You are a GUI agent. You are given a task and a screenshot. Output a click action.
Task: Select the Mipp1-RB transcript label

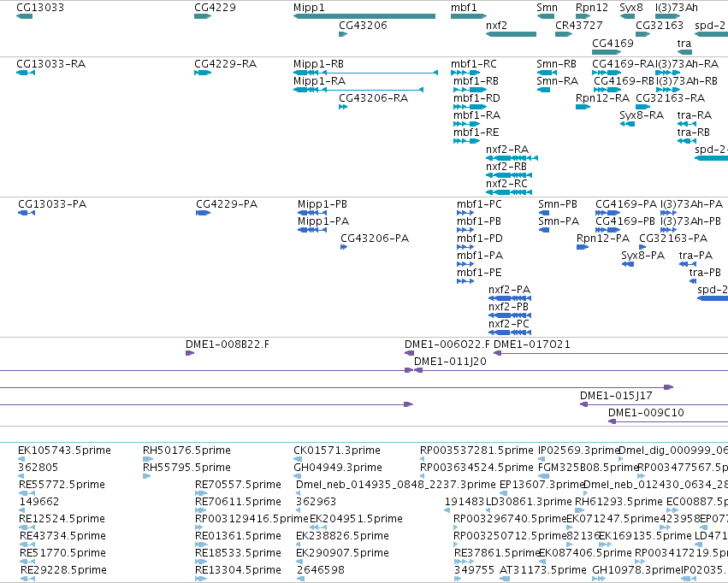click(x=318, y=64)
